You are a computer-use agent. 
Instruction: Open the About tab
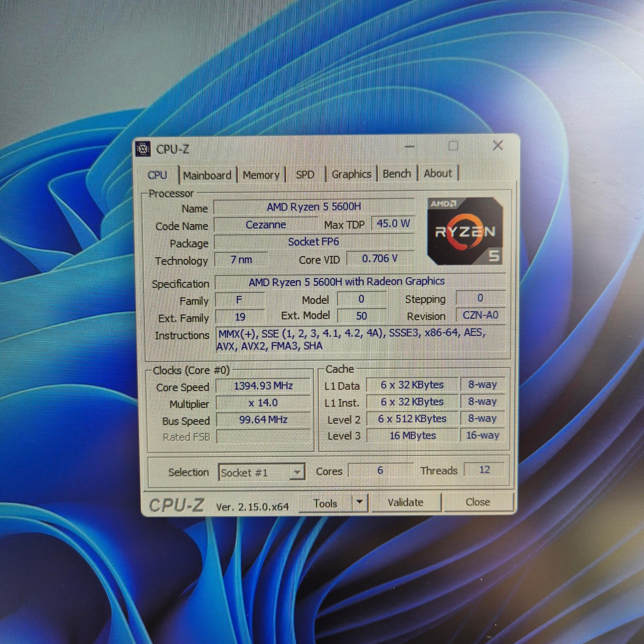(438, 173)
